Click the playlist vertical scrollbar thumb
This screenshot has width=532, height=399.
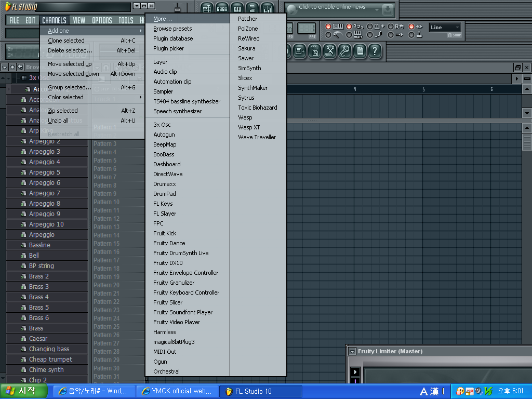pyautogui.click(x=527, y=142)
